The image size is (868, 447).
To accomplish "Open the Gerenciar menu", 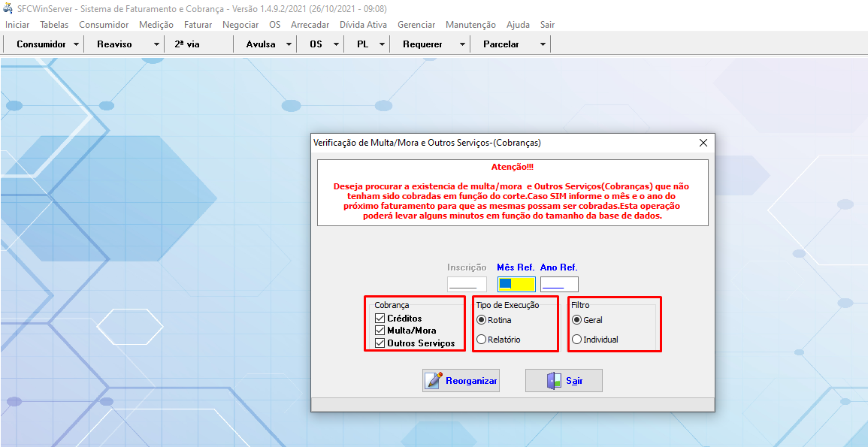I will [x=416, y=25].
